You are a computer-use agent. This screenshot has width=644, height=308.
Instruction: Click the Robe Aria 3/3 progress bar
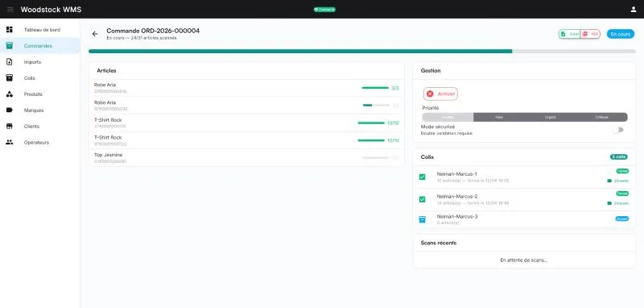click(x=375, y=88)
